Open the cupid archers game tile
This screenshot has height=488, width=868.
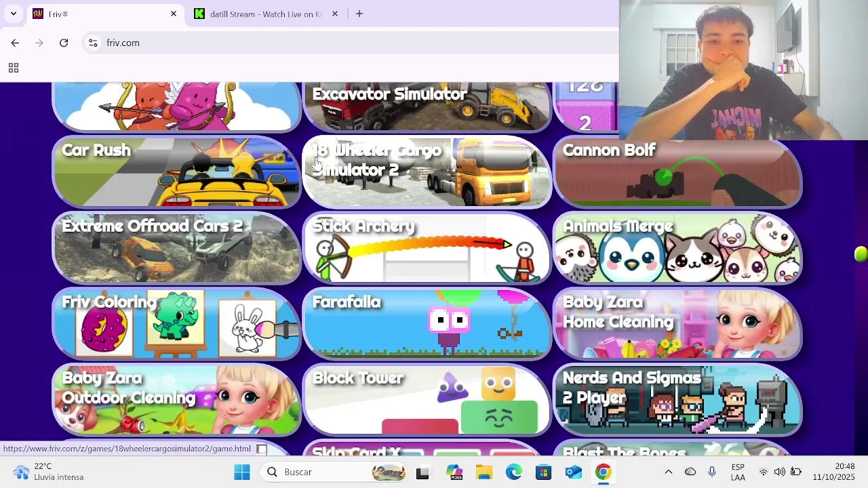tap(177, 106)
